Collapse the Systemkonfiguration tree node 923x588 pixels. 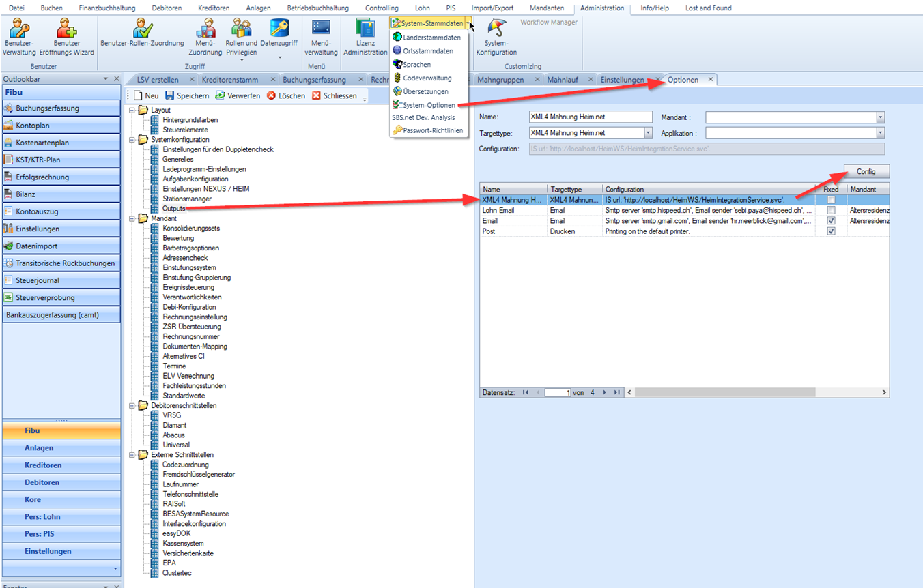pos(132,140)
